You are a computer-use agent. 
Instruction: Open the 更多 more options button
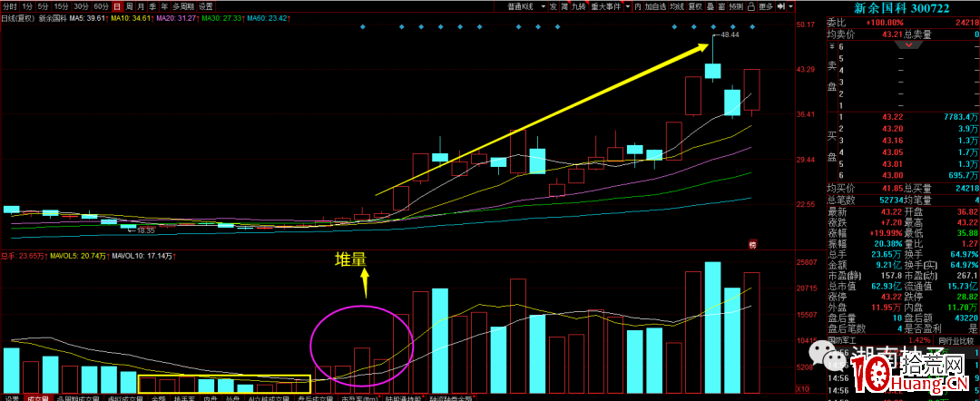coord(765,7)
